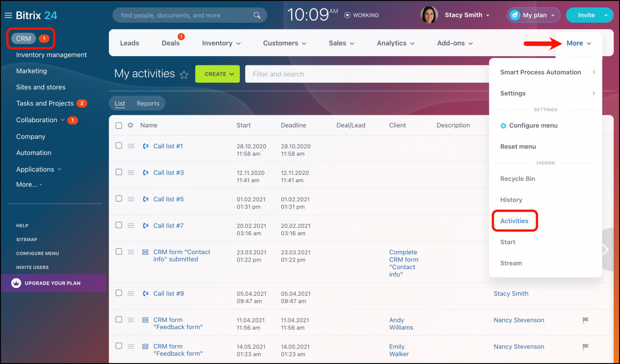
Task: Toggle the select-all checkbox in table header
Action: point(119,125)
